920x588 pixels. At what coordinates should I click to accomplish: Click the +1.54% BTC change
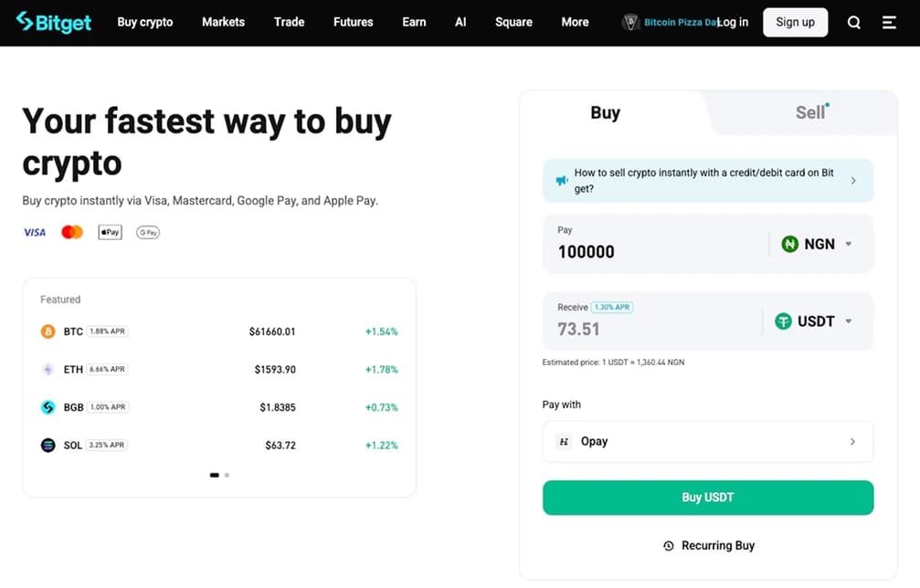(x=381, y=331)
